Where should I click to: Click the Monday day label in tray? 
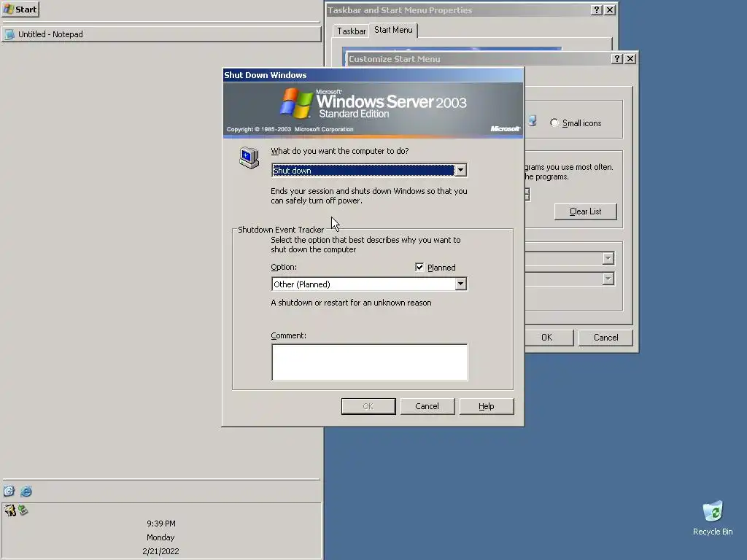pos(160,537)
